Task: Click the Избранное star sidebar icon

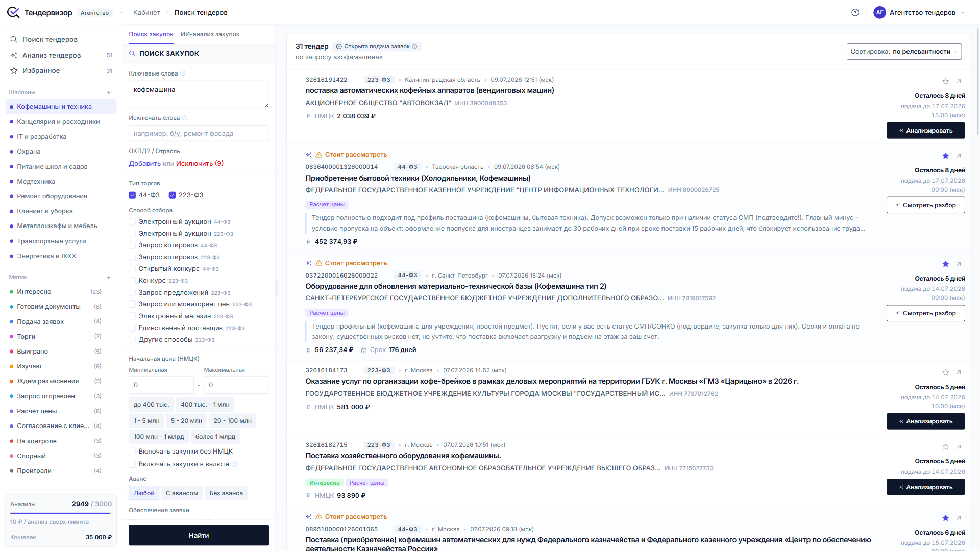Action: click(14, 71)
